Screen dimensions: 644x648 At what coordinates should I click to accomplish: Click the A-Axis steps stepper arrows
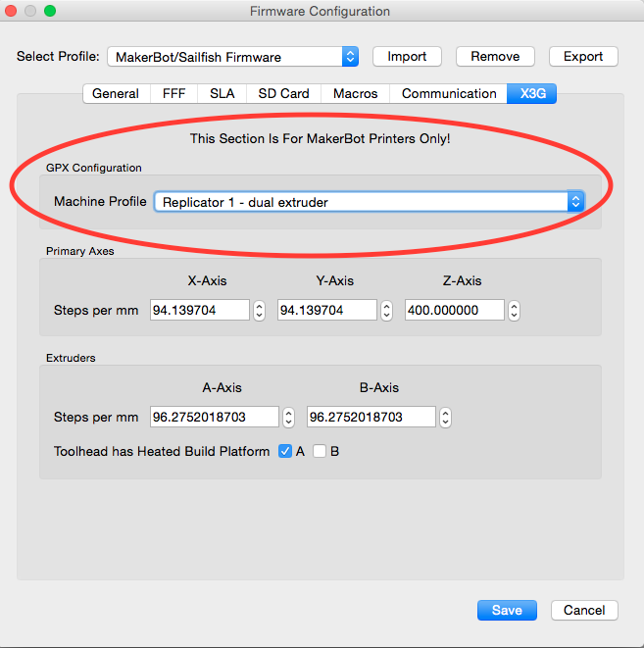click(x=289, y=417)
